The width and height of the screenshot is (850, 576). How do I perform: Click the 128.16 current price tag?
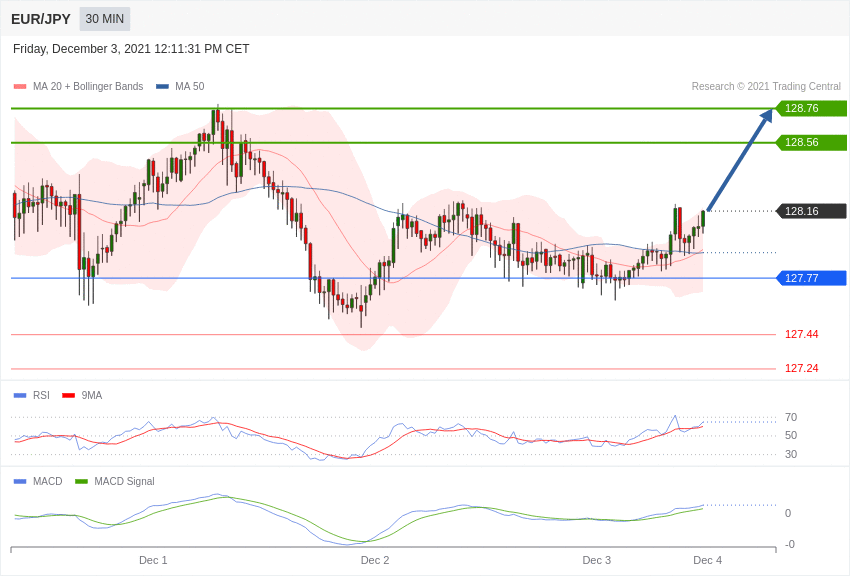pyautogui.click(x=812, y=211)
